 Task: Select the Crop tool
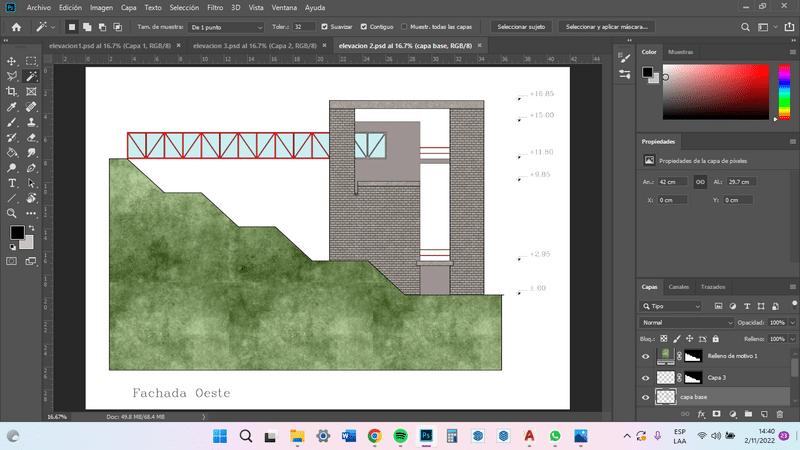(12, 91)
